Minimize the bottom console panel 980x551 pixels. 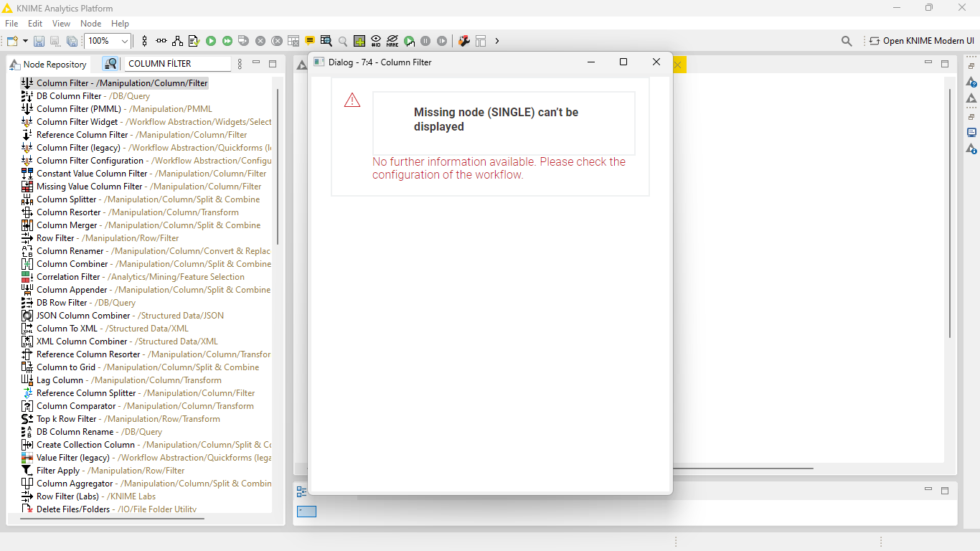928,490
